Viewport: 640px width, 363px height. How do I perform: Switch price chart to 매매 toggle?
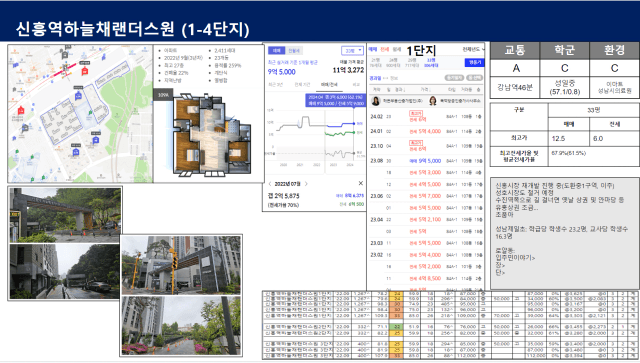[276, 51]
